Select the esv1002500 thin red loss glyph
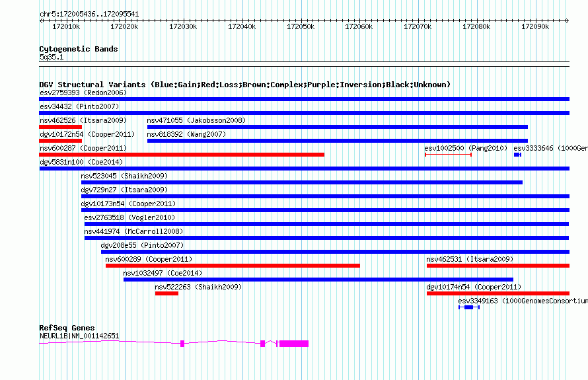 point(448,155)
